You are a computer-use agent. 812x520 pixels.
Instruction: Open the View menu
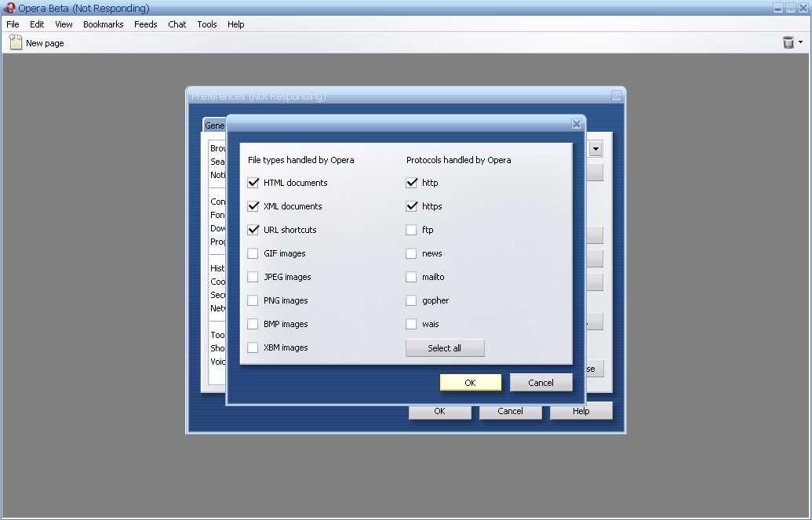[64, 24]
